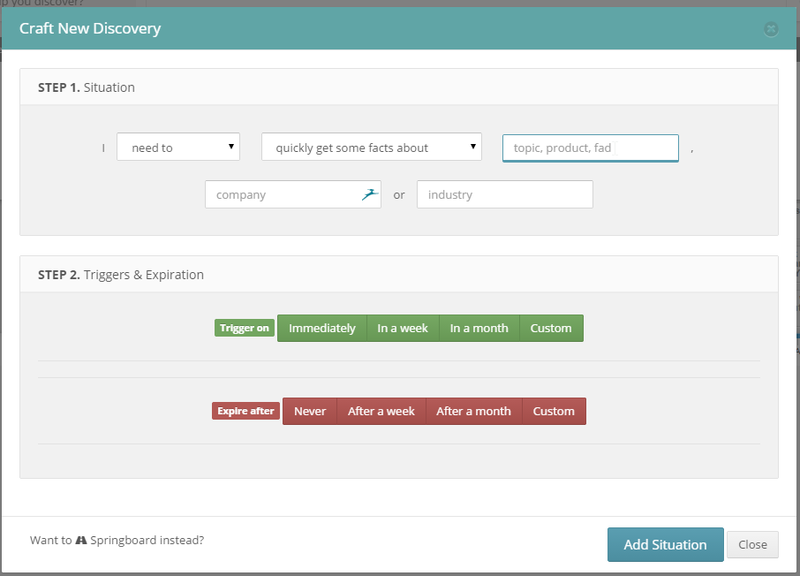Click the gazelle icon in company field
The width and height of the screenshot is (800, 576).
370,194
